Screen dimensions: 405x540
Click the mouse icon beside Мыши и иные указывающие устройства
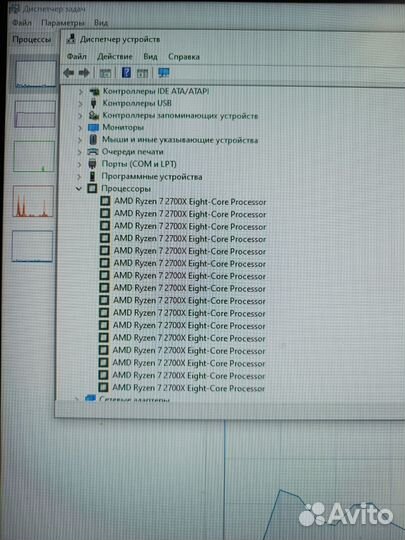tap(93, 139)
